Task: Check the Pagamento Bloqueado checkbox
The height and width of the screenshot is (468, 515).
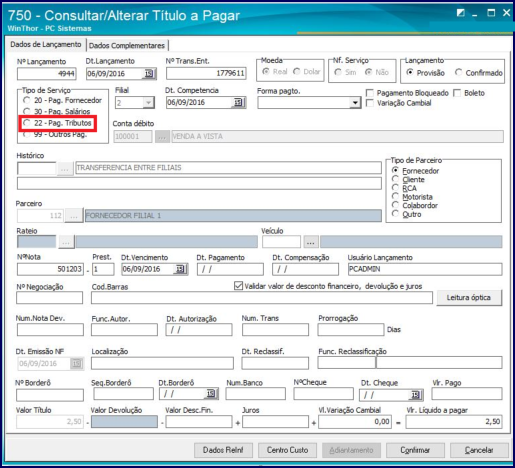Action: (x=370, y=93)
